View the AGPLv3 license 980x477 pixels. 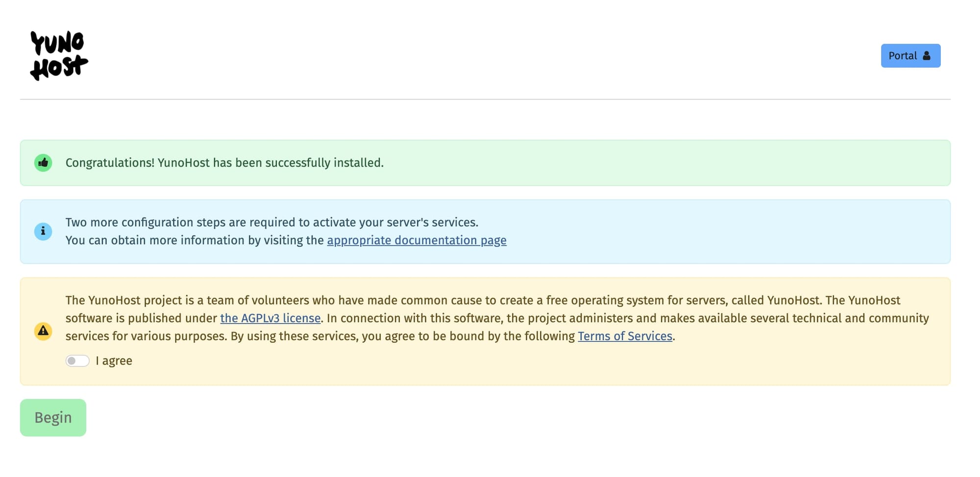270,318
